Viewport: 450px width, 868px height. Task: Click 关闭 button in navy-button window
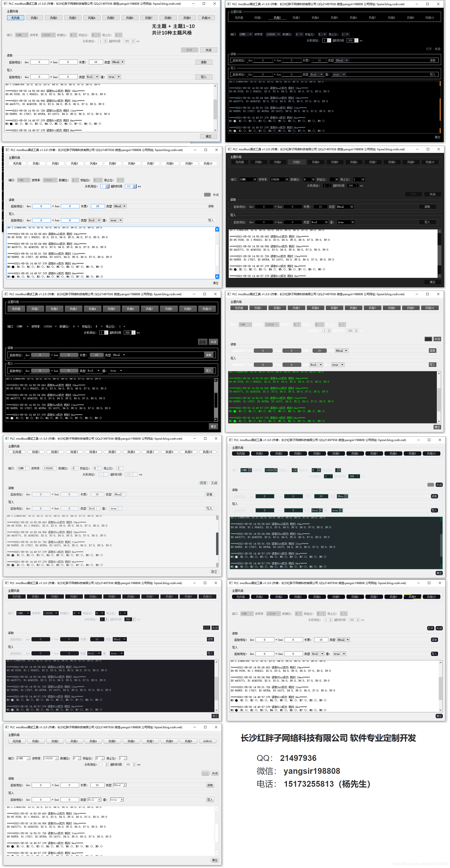(x=215, y=628)
